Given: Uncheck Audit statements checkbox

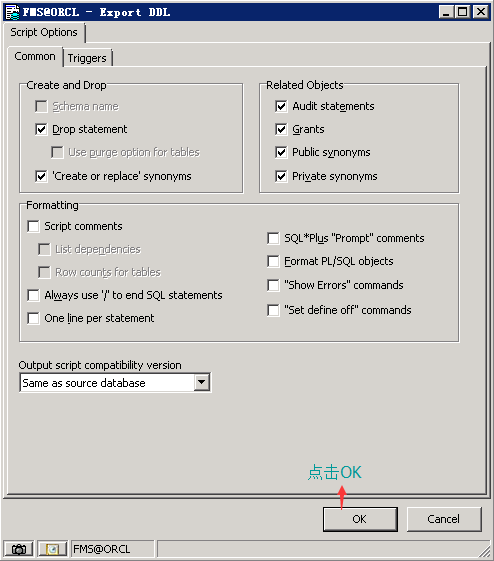Looking at the screenshot, I should tap(281, 106).
